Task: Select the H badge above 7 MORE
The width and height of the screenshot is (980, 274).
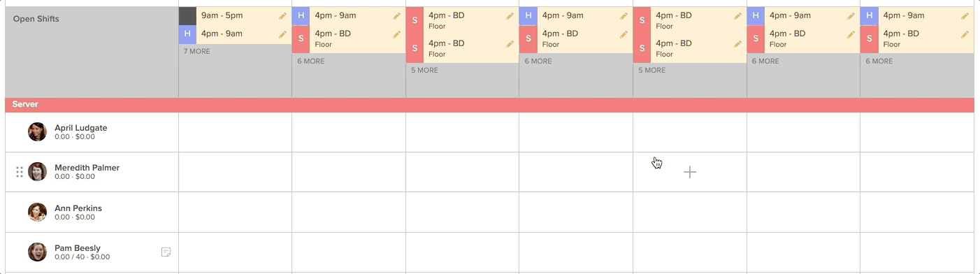Action: [187, 34]
